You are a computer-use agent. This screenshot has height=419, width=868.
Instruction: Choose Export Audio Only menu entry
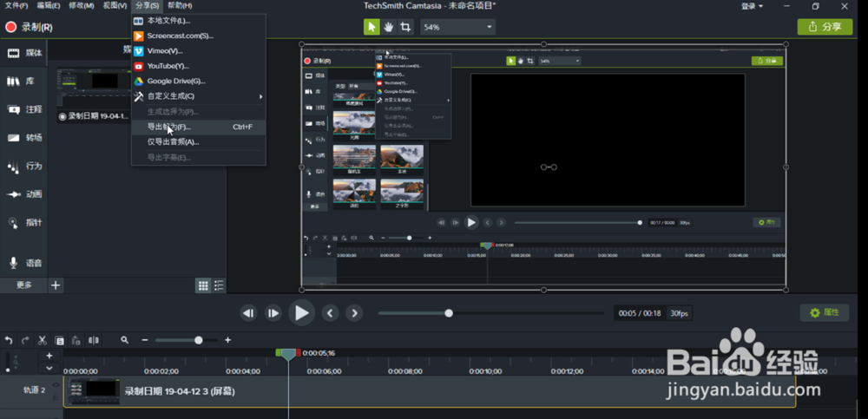pyautogui.click(x=199, y=141)
